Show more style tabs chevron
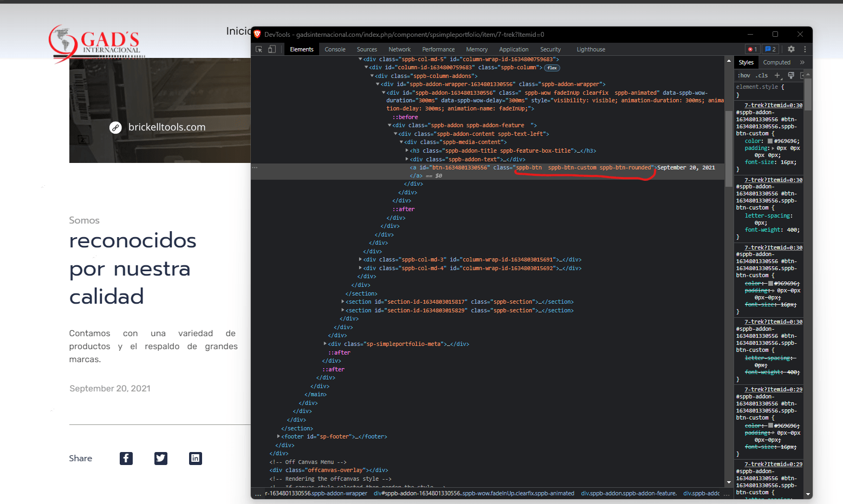The width and height of the screenshot is (843, 504). 802,62
